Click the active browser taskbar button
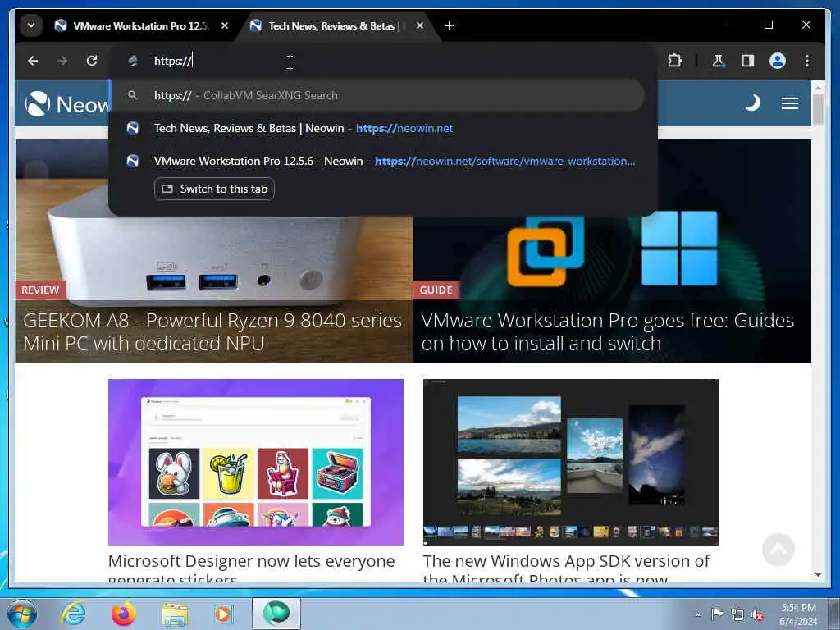The width and height of the screenshot is (840, 630). pyautogui.click(x=276, y=614)
